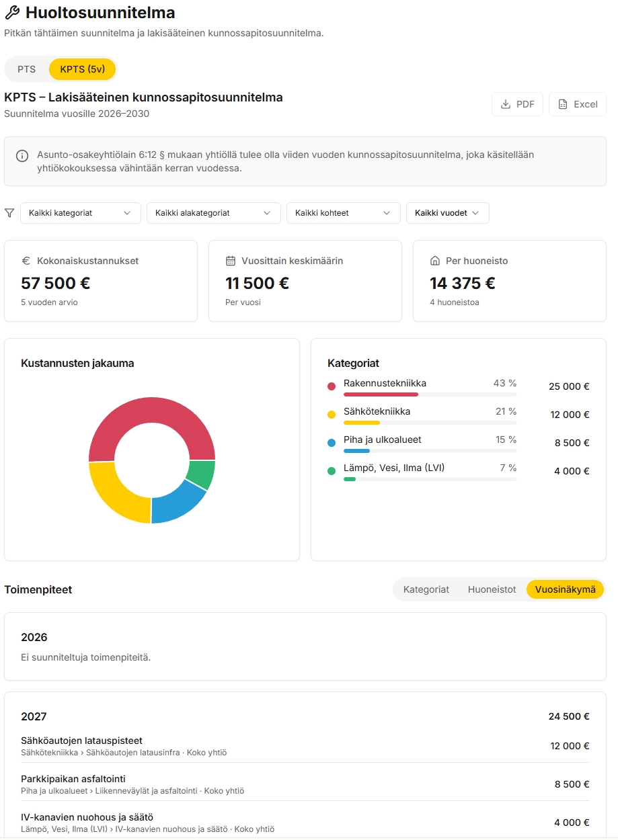Screen dimensions: 618x840
Task: Open the Sähköautojen latauspisteet action row
Action: [x=305, y=746]
